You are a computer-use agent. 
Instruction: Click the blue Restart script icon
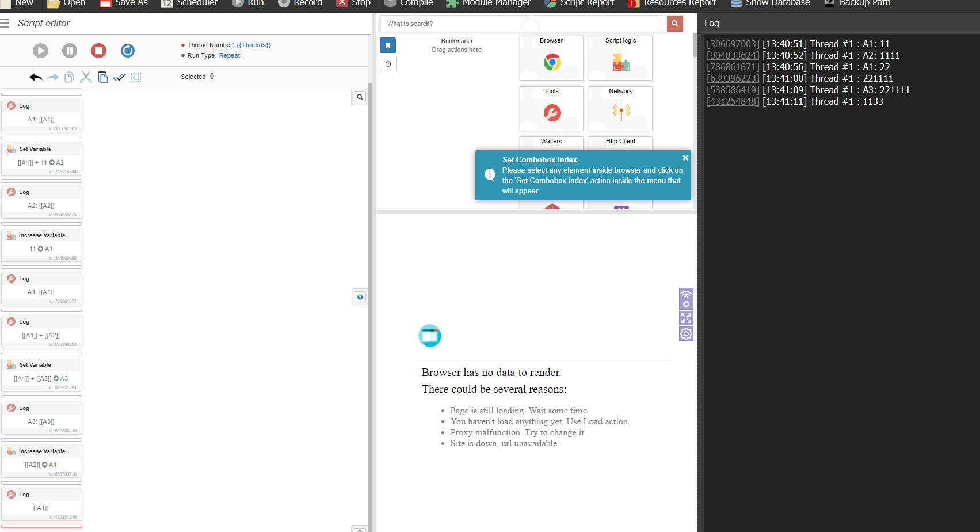(x=128, y=51)
